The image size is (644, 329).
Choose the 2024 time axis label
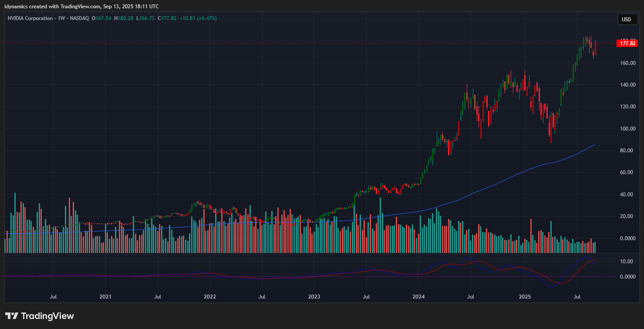tap(418, 296)
